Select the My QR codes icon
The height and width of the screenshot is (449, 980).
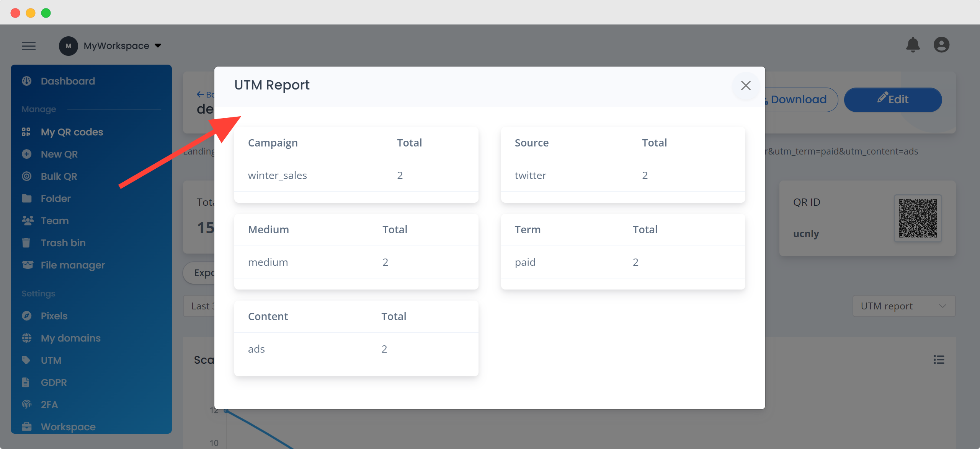(x=26, y=132)
